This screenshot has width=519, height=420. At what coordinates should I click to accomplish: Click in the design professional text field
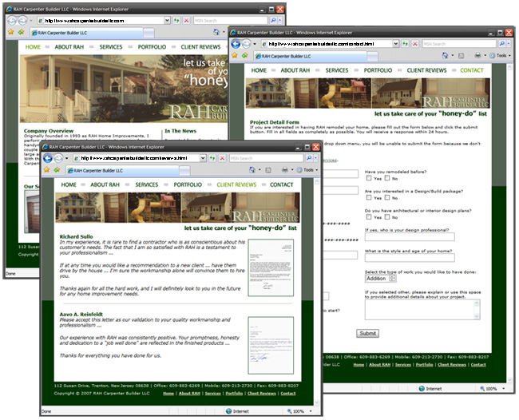tap(410, 236)
